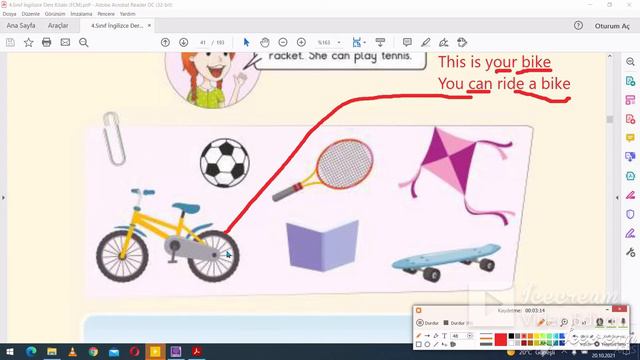Open the Find text magnifier icon

[84, 42]
